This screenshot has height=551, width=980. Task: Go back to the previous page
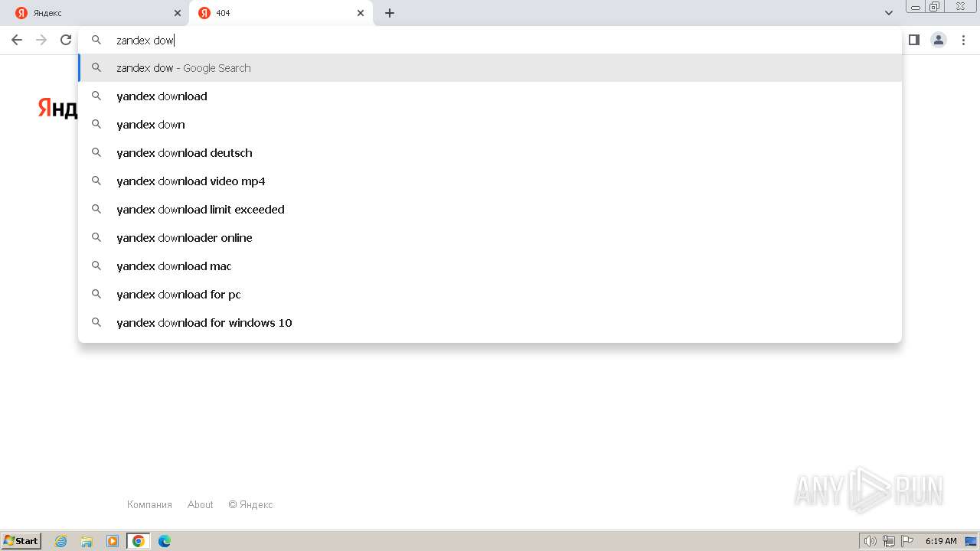point(17,40)
